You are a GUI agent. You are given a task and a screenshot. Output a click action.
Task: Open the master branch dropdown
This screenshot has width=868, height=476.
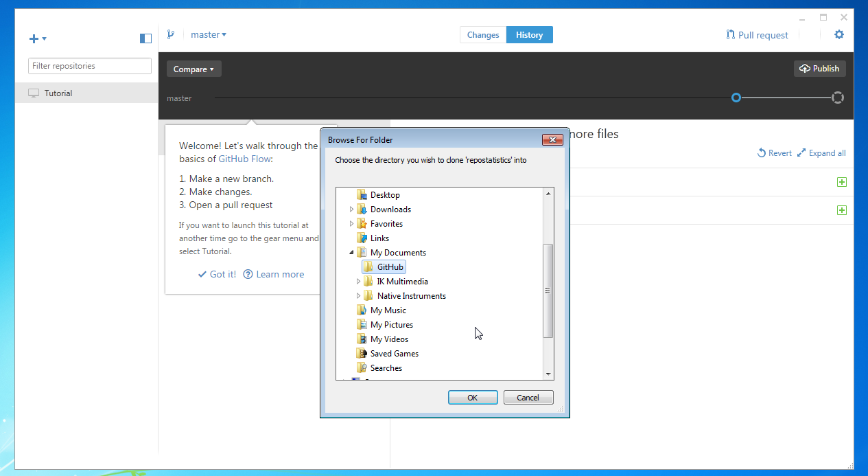[x=209, y=35]
